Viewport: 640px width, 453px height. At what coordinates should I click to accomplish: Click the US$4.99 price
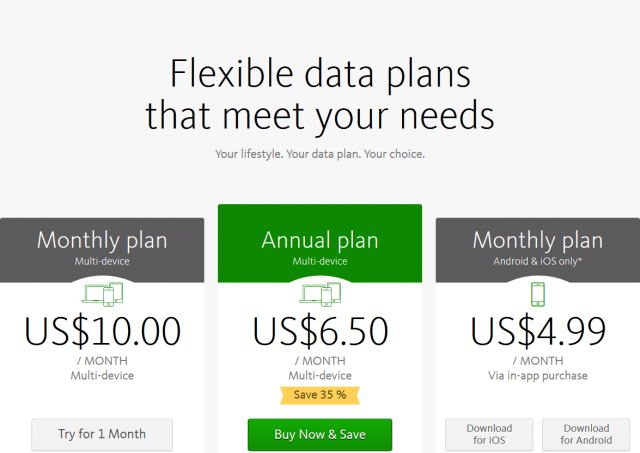pos(538,331)
